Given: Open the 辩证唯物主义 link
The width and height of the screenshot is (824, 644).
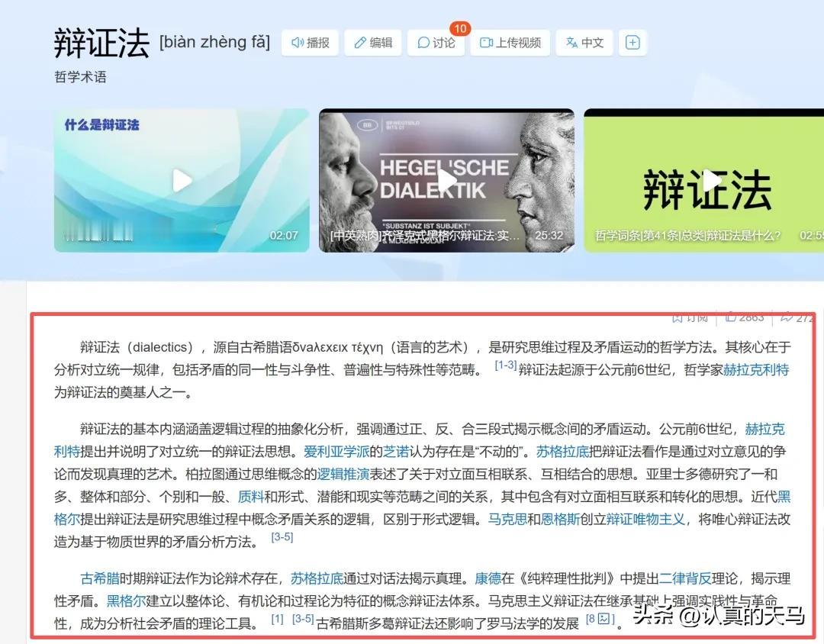Looking at the screenshot, I should 646,520.
